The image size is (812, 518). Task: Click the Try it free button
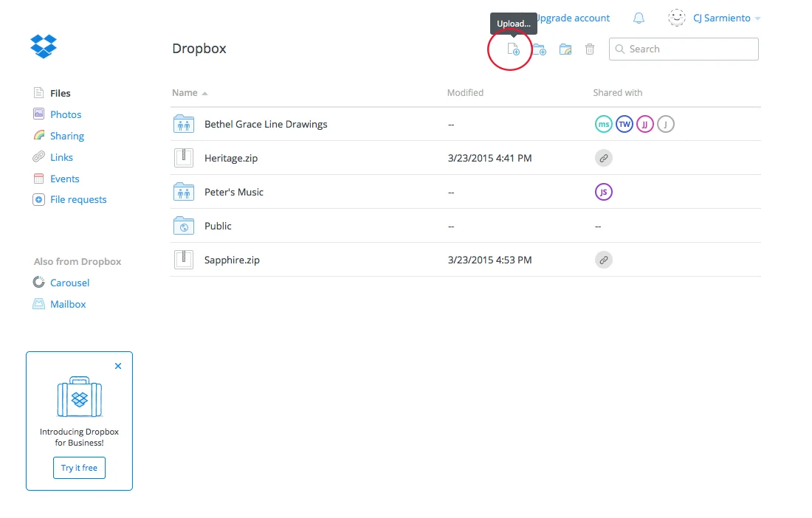click(x=79, y=468)
